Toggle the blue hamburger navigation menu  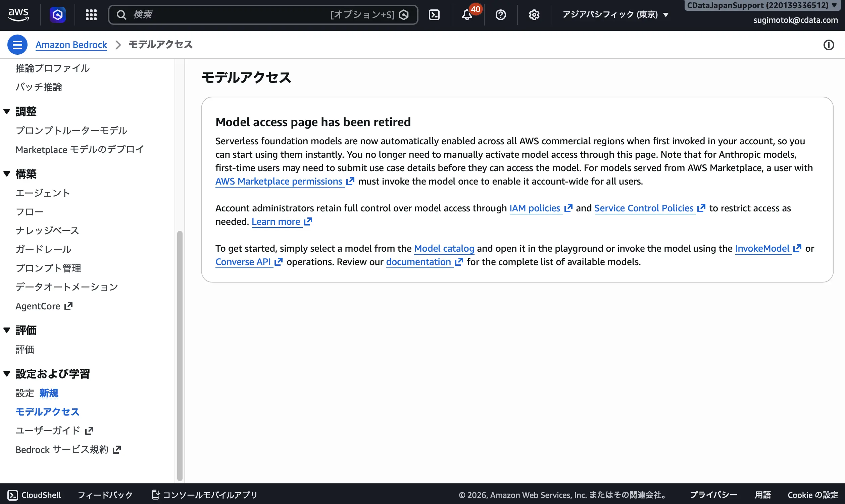17,45
